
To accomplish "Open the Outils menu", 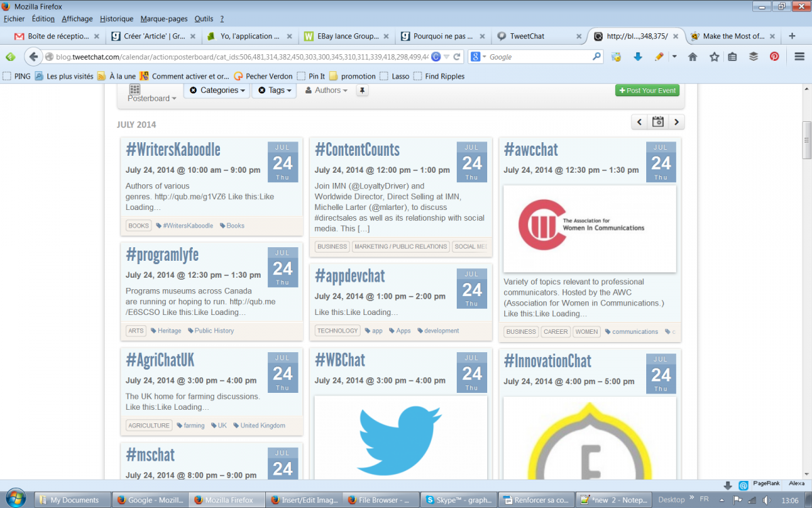I will [204, 19].
